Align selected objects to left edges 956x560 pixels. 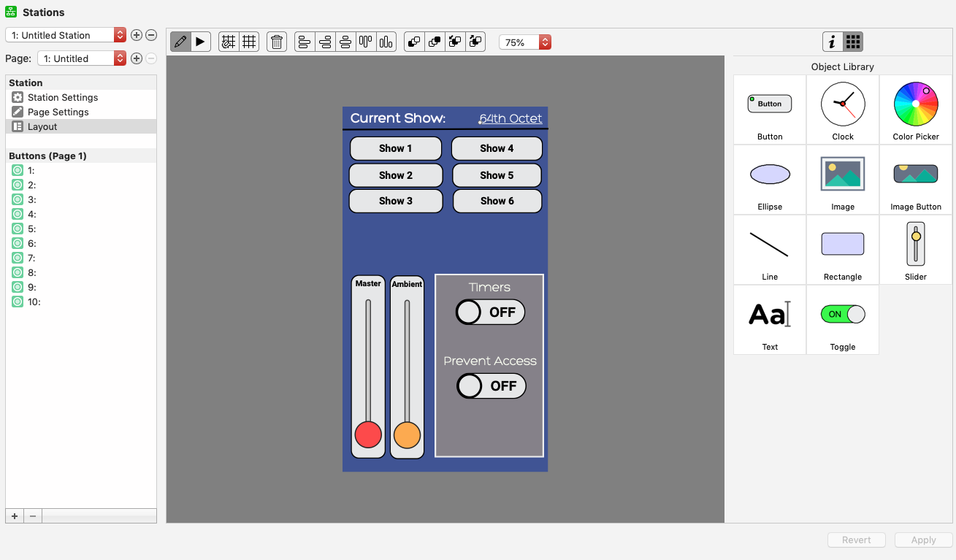pos(305,42)
